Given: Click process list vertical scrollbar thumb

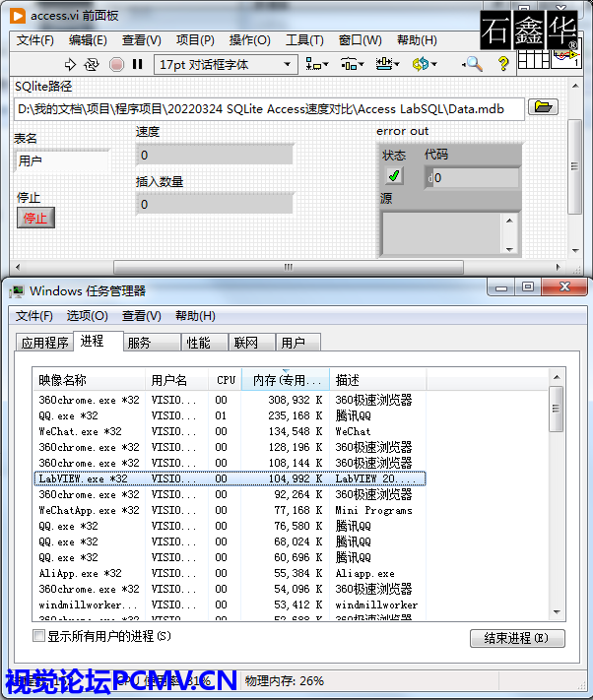Looking at the screenshot, I should (557, 409).
